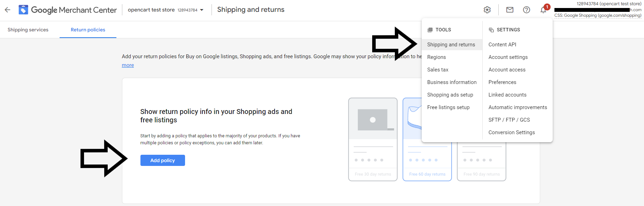Switch to the Shipping services tab
Screen dimensions: 644x206
pos(28,30)
